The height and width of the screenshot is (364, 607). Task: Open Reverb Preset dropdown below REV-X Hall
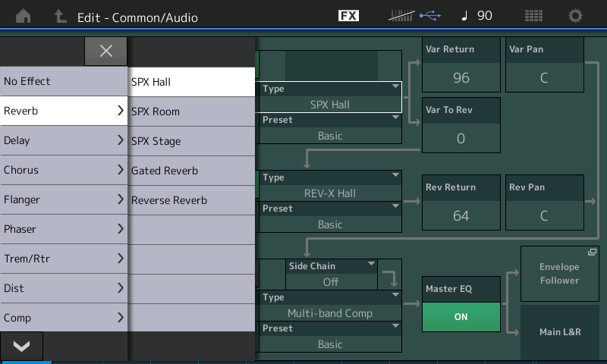[330, 217]
